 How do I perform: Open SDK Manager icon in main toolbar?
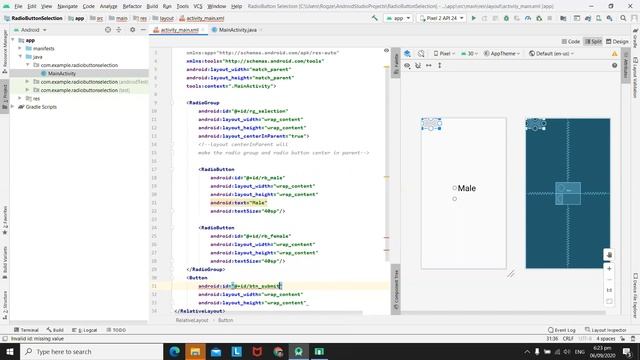(x=609, y=18)
